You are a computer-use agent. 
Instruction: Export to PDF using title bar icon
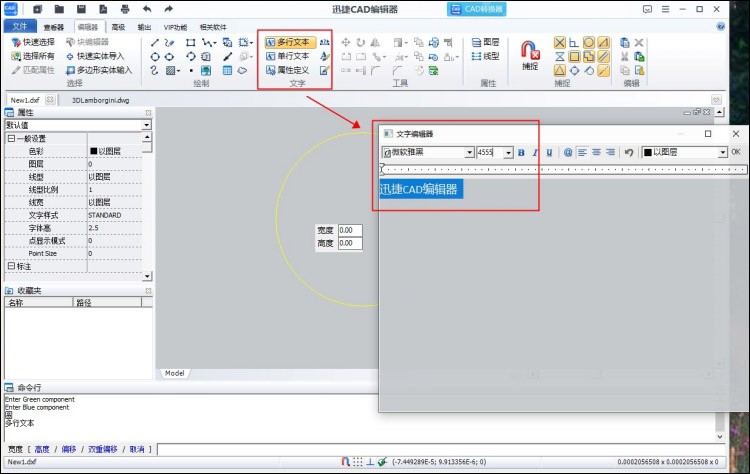(x=103, y=9)
